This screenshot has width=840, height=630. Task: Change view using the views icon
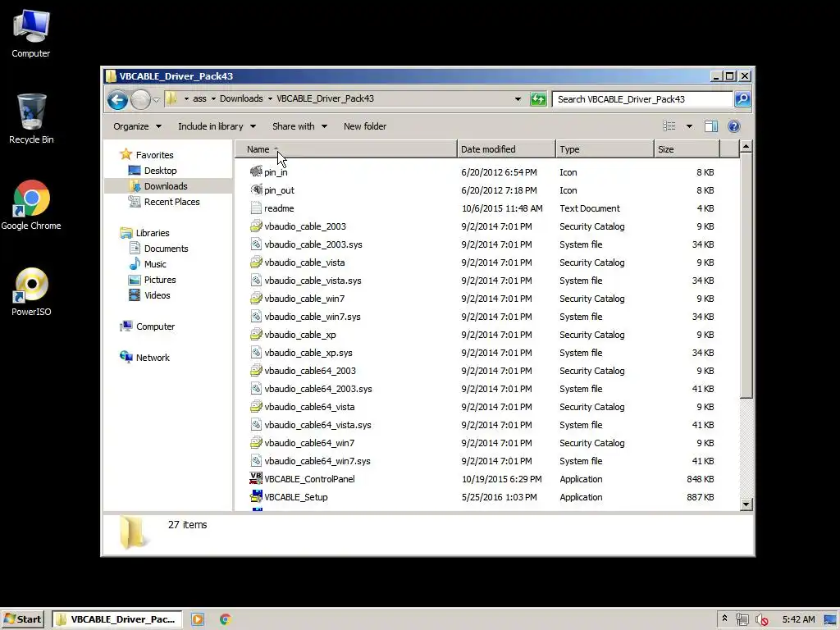[x=669, y=126]
